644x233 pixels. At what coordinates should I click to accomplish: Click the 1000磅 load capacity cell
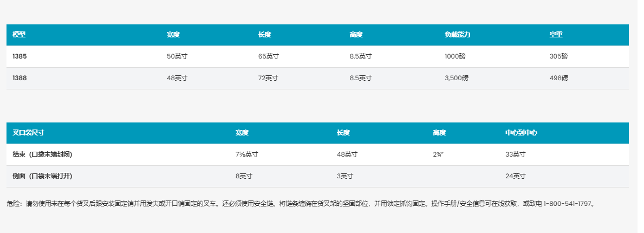tap(455, 56)
